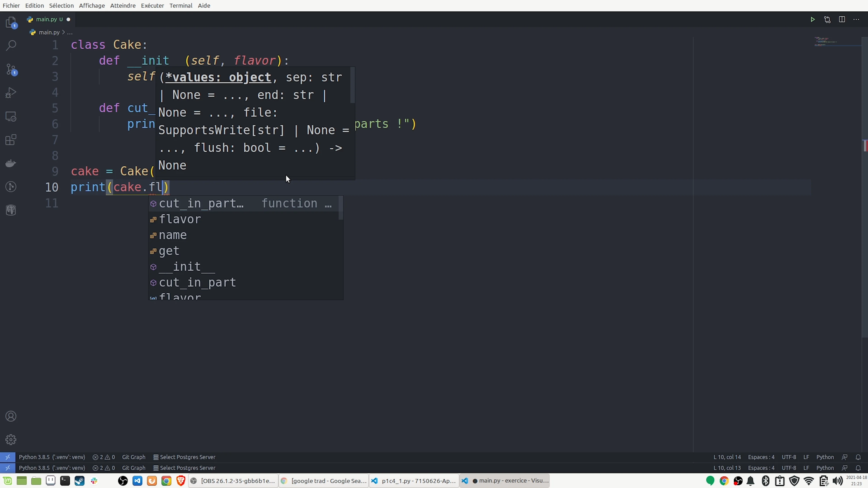The image size is (868, 488).
Task: Open the Run and Debug view
Action: tap(11, 93)
